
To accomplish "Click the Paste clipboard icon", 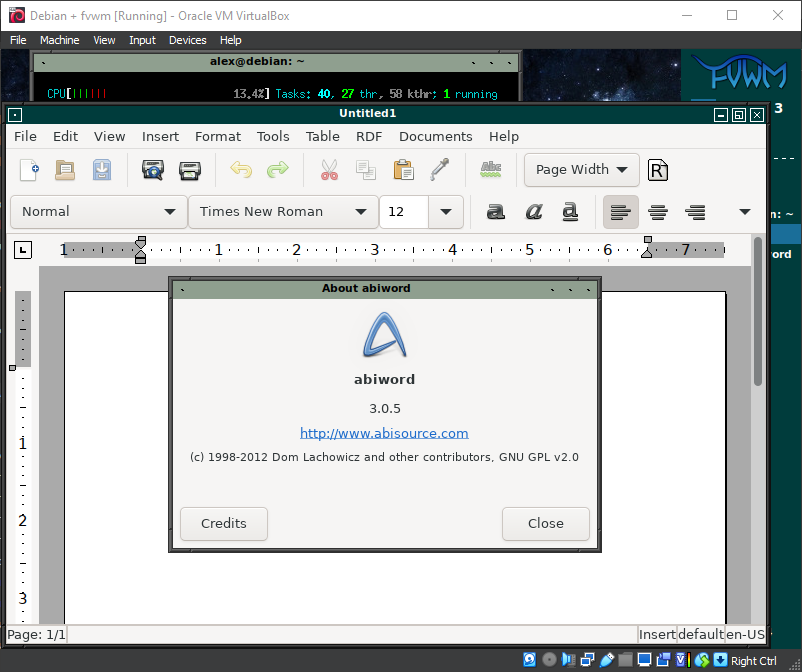I will coord(403,170).
